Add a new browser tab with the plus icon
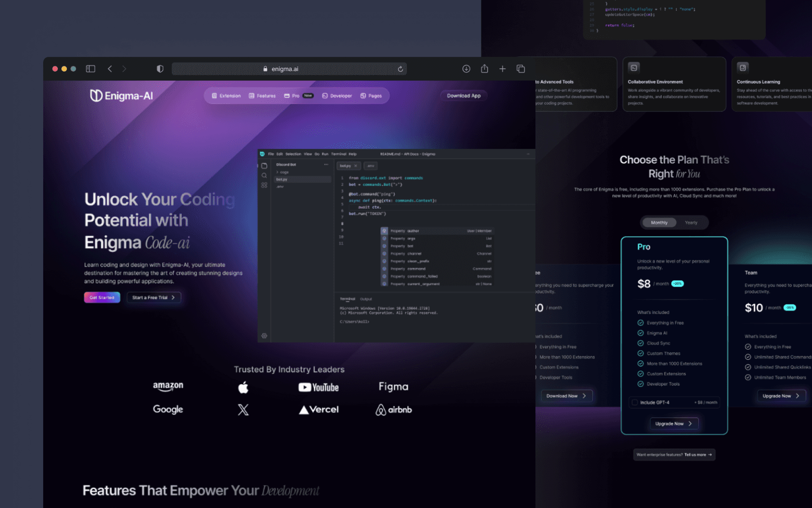The height and width of the screenshot is (508, 812). tap(502, 69)
